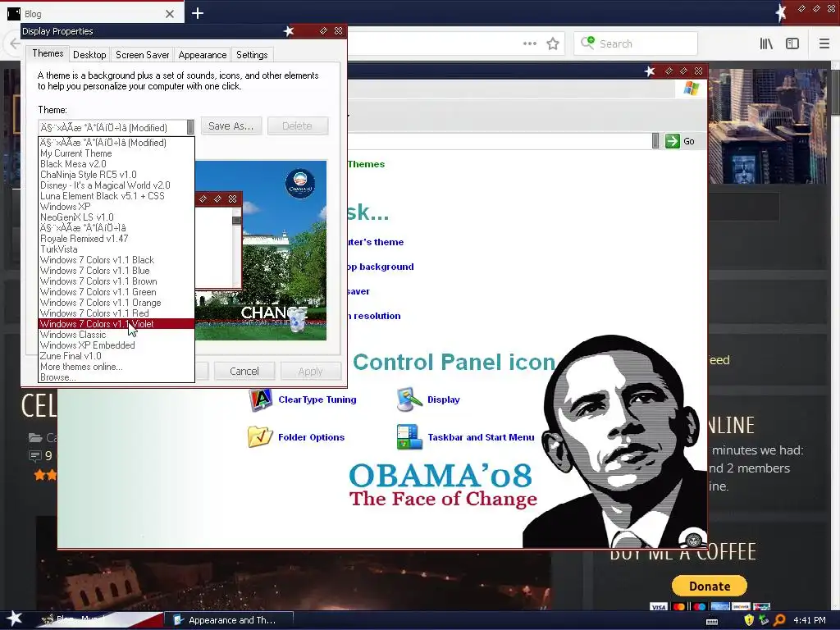This screenshot has width=840, height=630.
Task: Open the Control Panel address bar dropdown
Action: click(x=655, y=141)
